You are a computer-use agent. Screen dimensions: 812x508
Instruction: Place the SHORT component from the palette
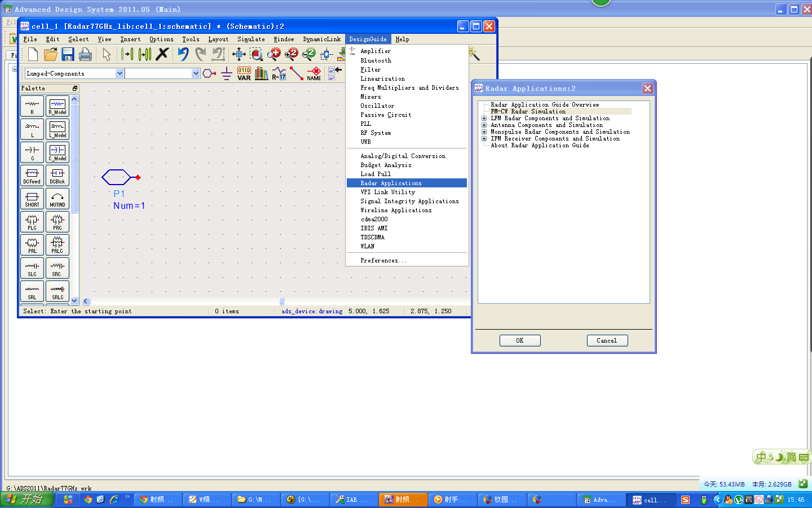[32, 199]
